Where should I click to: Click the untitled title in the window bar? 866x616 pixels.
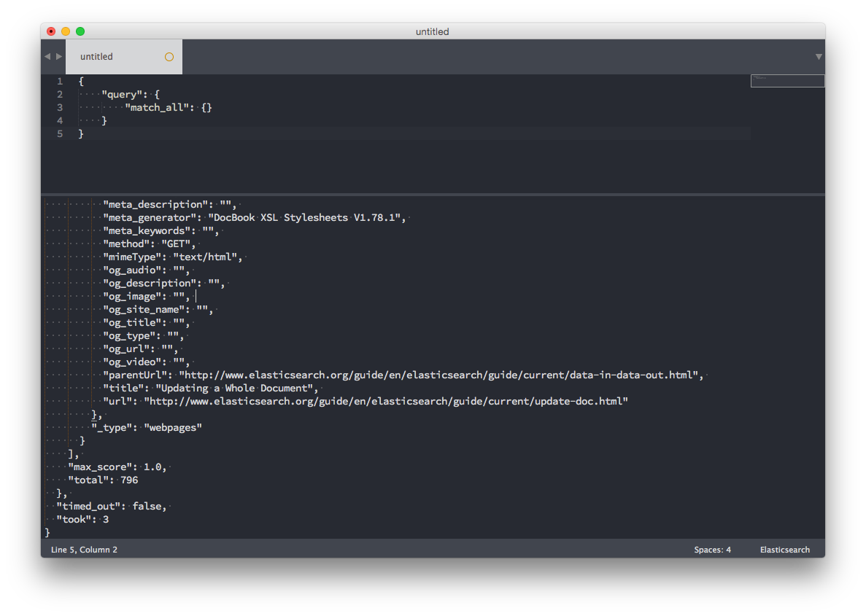click(x=432, y=31)
